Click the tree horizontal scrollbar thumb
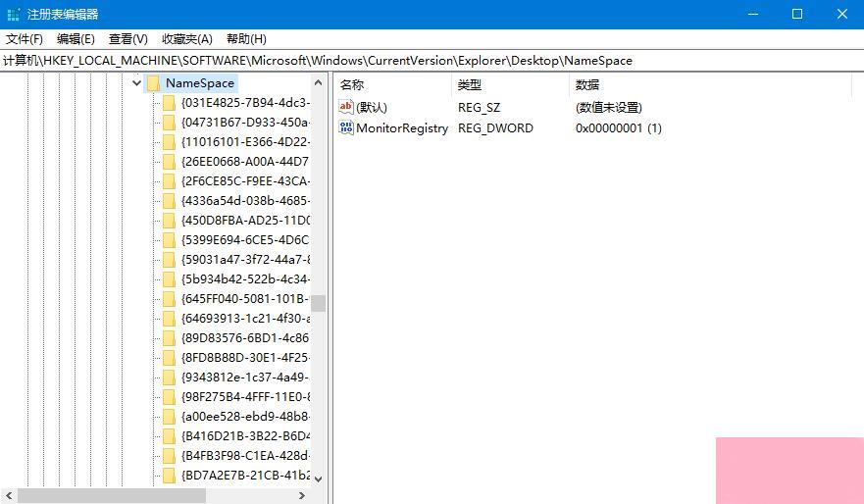 [x=112, y=496]
